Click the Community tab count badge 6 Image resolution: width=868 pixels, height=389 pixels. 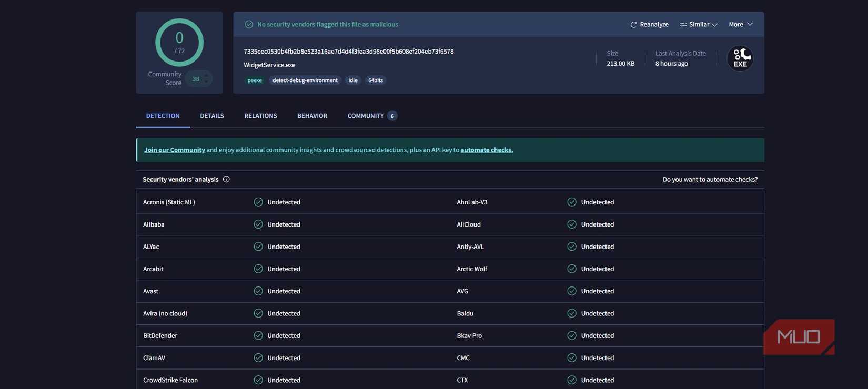392,116
